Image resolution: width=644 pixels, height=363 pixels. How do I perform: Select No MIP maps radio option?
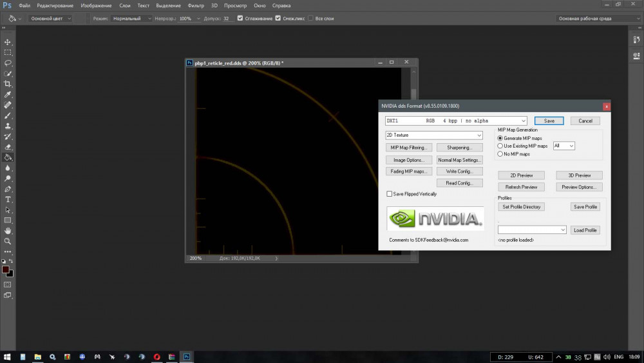point(500,154)
